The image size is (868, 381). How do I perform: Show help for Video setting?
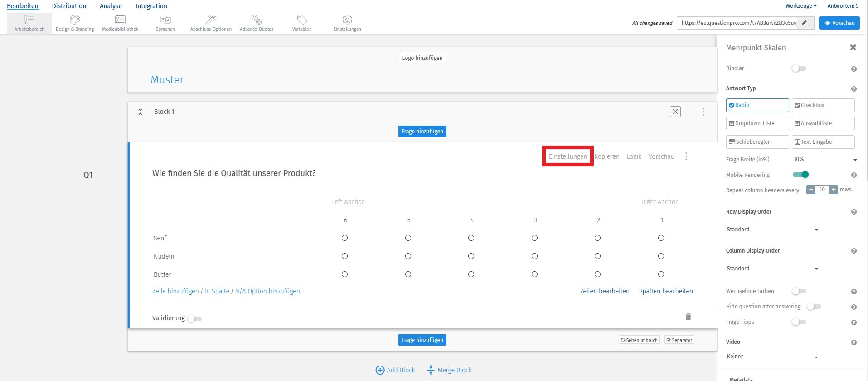[854, 342]
